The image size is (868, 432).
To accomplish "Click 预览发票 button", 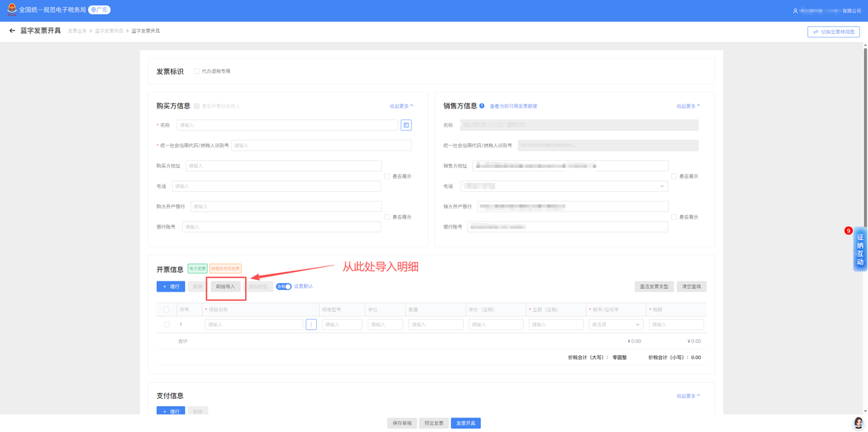I will [434, 423].
